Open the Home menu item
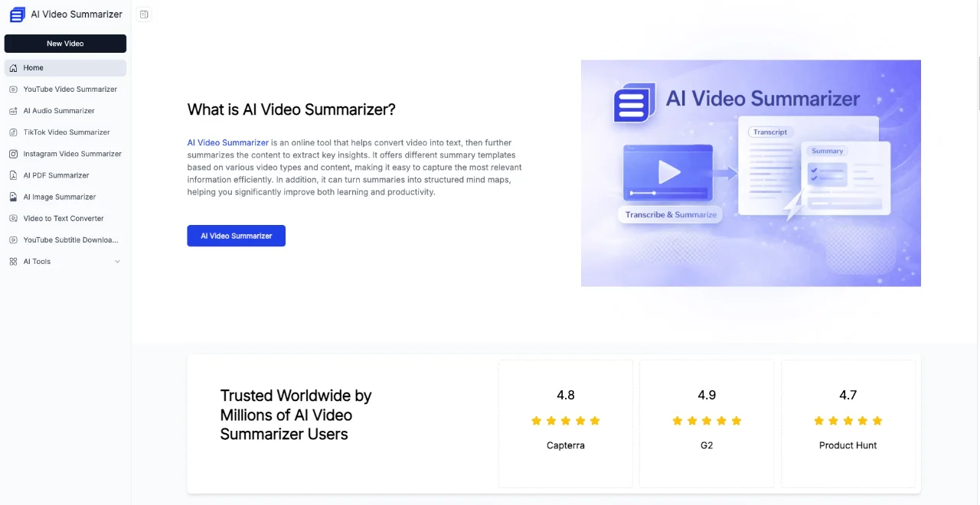The width and height of the screenshot is (980, 505). [65, 68]
